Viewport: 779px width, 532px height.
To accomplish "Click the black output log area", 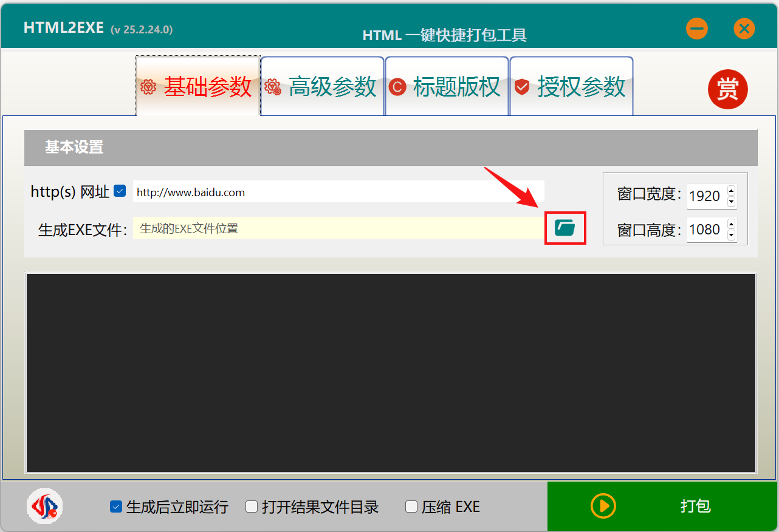I will pyautogui.click(x=391, y=373).
